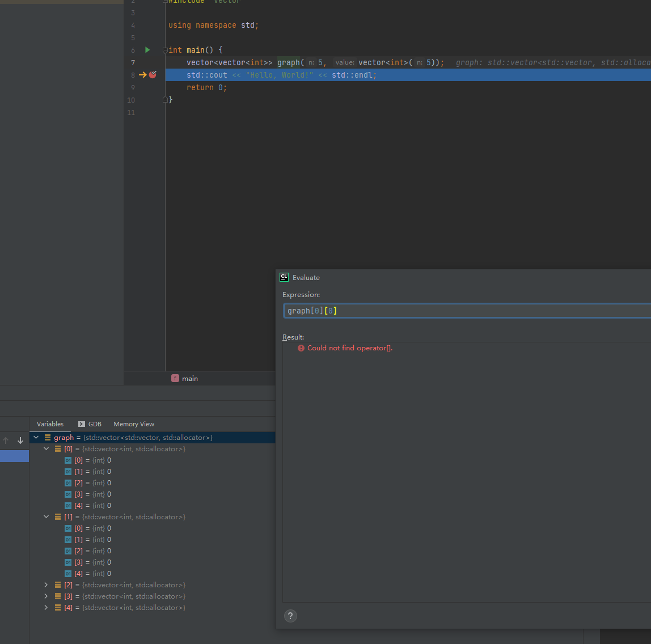
Task: Click 'using namespace std;' on line 4
Action: click(213, 26)
